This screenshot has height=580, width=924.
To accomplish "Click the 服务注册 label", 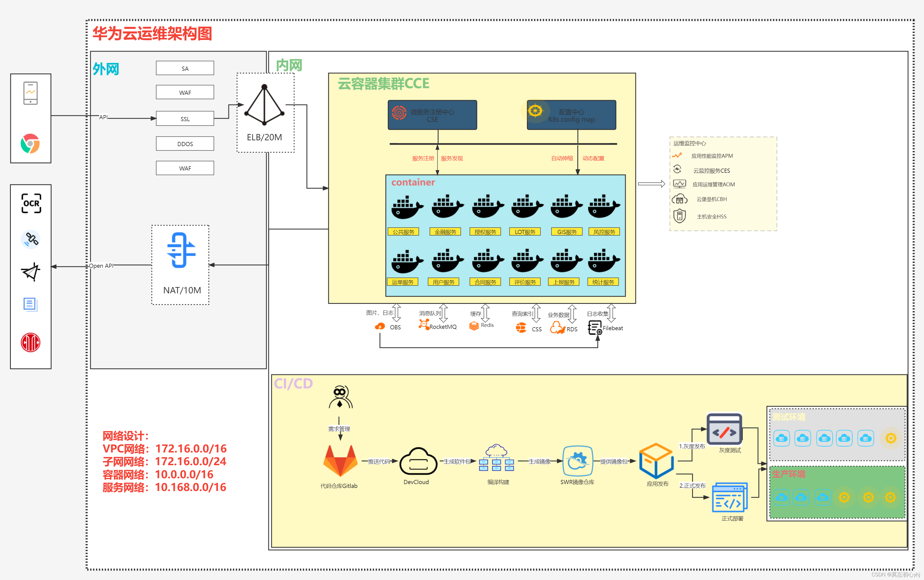I will pyautogui.click(x=423, y=158).
